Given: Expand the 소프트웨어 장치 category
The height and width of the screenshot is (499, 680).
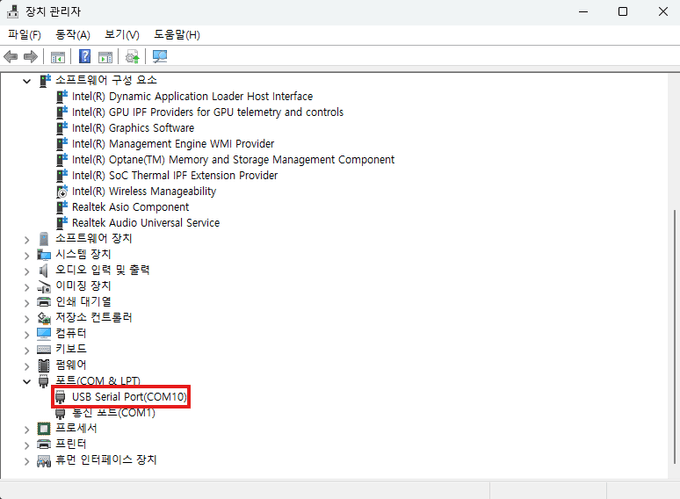Looking at the screenshot, I should (x=27, y=240).
